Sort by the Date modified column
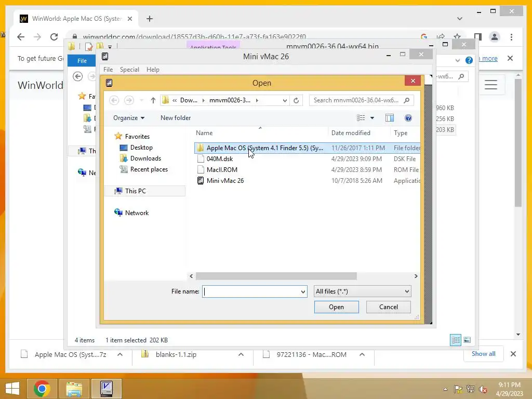The image size is (532, 399). point(351,133)
